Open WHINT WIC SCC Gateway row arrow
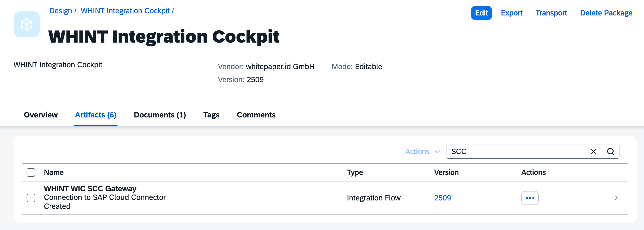Image resolution: width=644 pixels, height=230 pixels. [616, 198]
